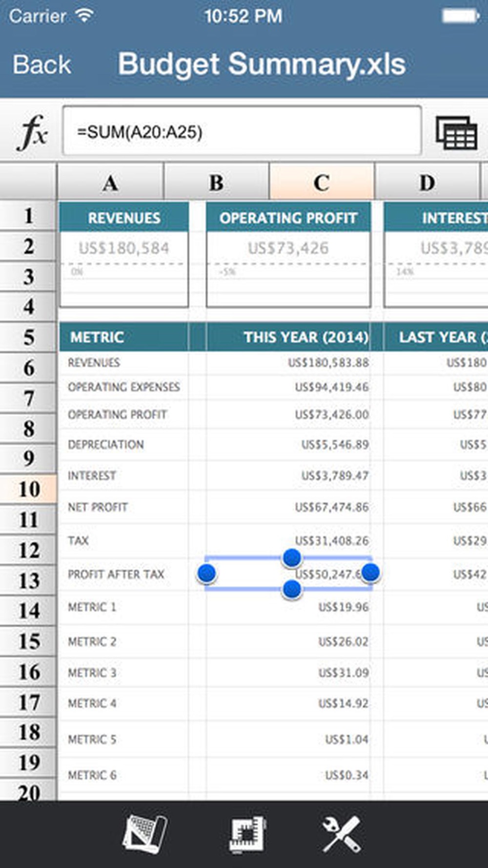Select row 19 header
This screenshot has height=868, width=488.
pos(28,763)
